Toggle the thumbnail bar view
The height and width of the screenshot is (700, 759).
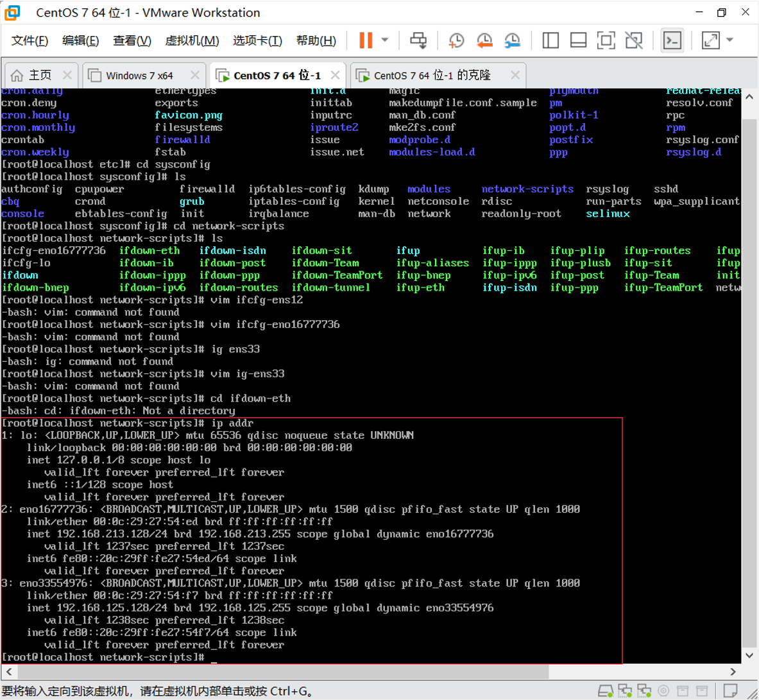pyautogui.click(x=578, y=40)
